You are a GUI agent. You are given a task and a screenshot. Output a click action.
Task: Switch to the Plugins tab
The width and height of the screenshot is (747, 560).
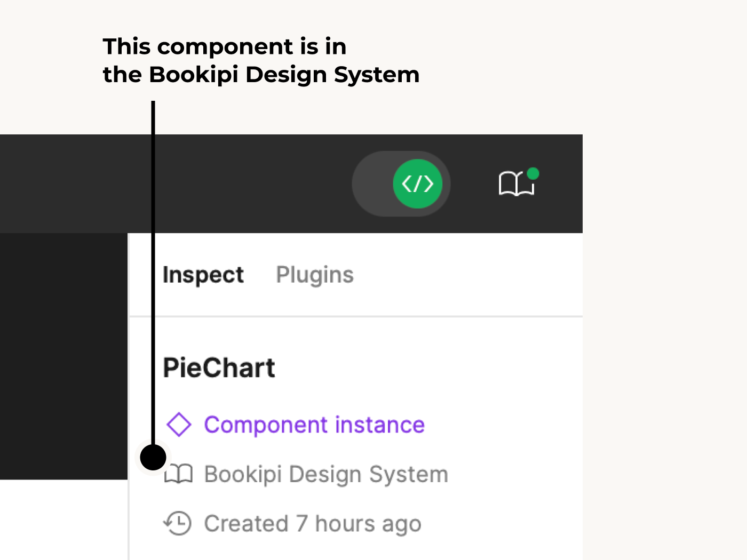(314, 275)
